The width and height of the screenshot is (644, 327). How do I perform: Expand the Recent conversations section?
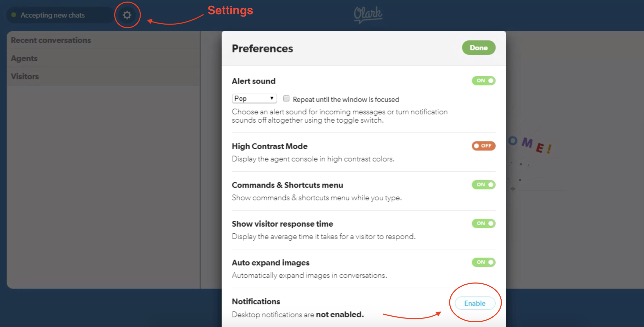(x=51, y=40)
